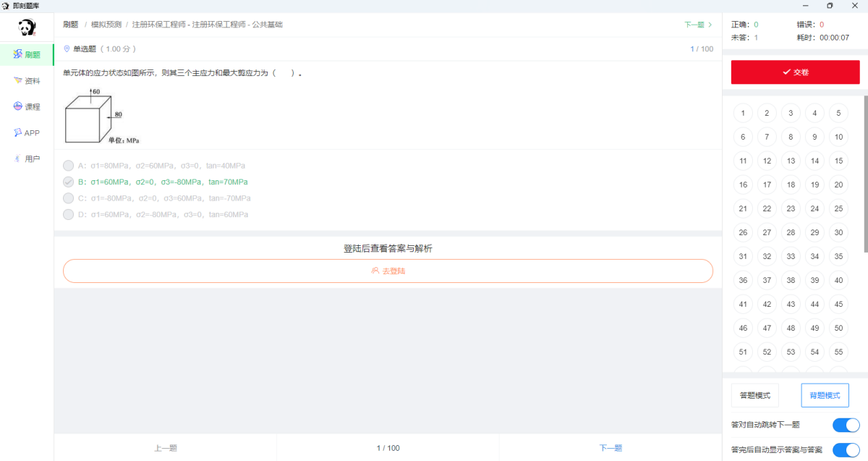This screenshot has width=868, height=461.
Task: Click the question list scrollbar
Action: click(x=865, y=174)
